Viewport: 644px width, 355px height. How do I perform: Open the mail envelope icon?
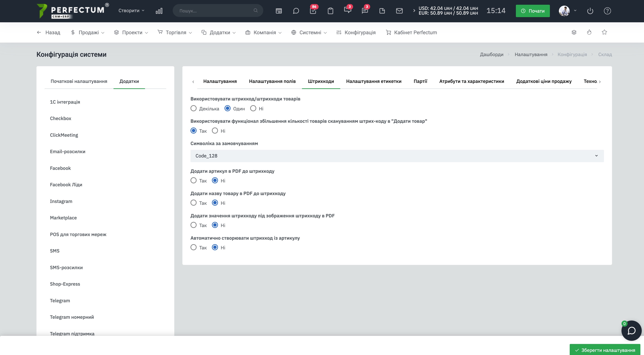coord(399,11)
